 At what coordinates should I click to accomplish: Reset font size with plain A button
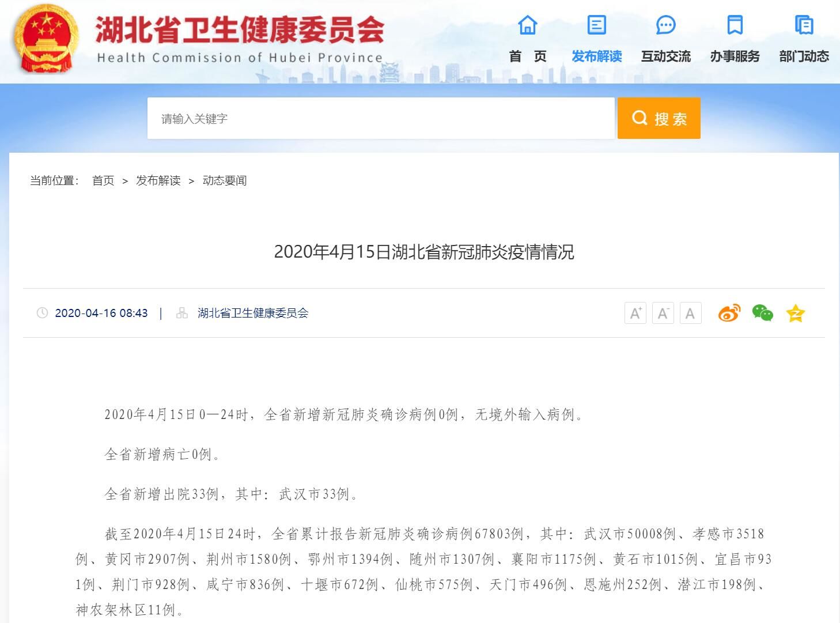[x=690, y=313]
